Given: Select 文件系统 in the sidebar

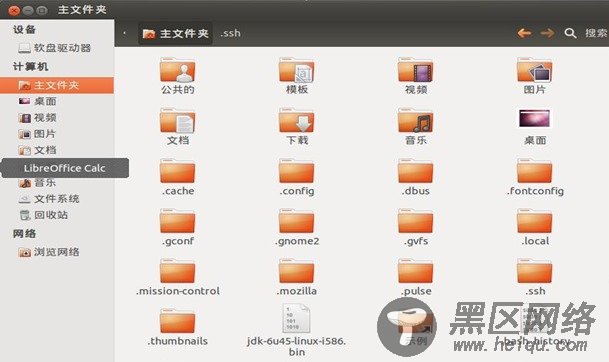Looking at the screenshot, I should click(57, 199).
